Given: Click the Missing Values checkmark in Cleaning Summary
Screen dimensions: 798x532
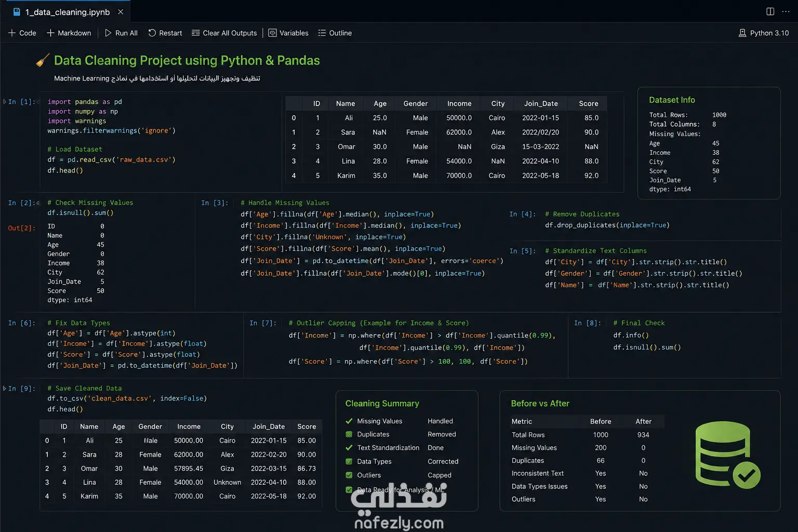Looking at the screenshot, I should coord(349,421).
